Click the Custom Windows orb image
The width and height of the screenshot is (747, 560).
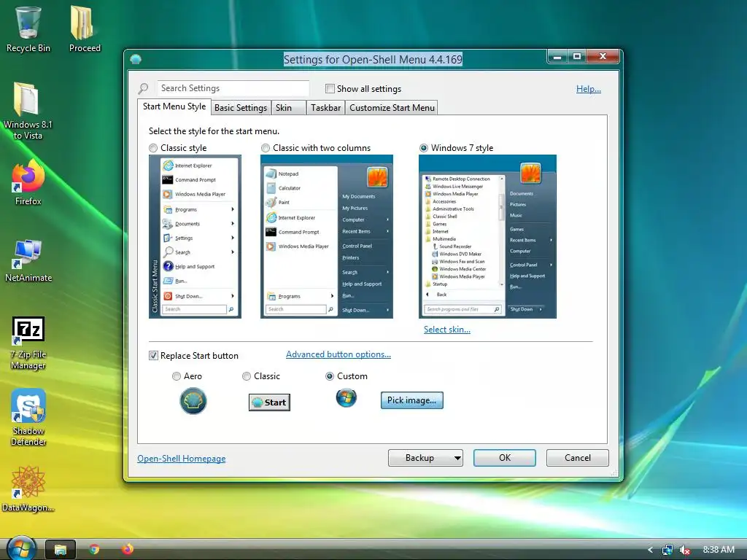347,397
